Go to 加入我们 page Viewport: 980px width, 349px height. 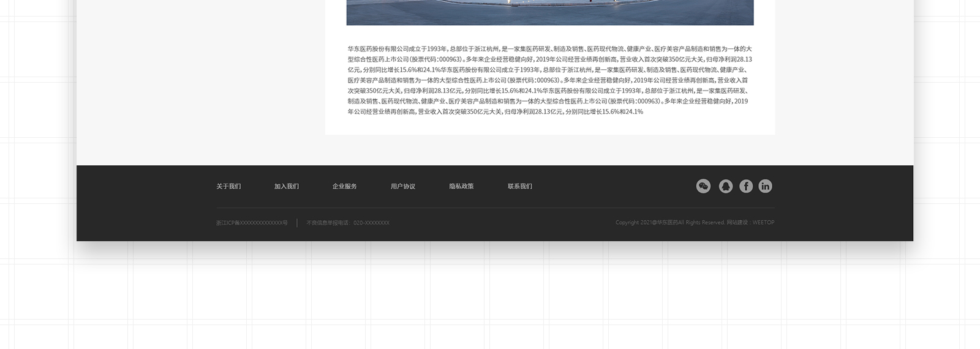(287, 186)
